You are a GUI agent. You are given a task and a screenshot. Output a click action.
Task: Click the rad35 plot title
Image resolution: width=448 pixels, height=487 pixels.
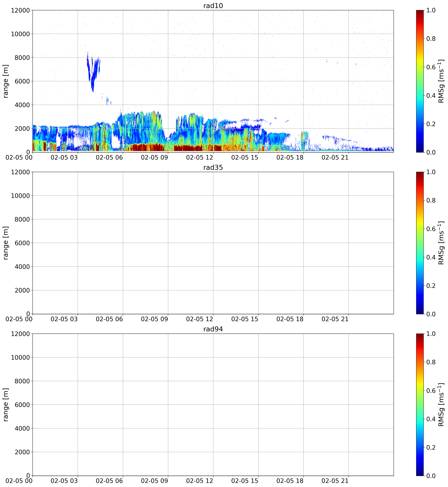213,167
